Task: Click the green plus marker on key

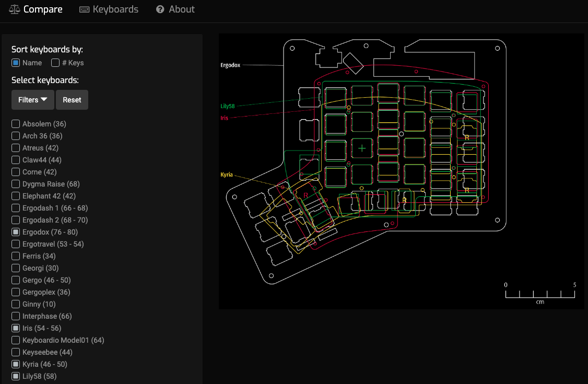Action: point(362,148)
